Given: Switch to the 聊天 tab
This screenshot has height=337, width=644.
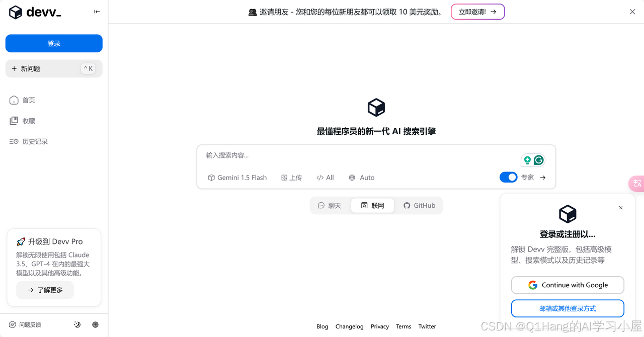Looking at the screenshot, I should [x=330, y=205].
